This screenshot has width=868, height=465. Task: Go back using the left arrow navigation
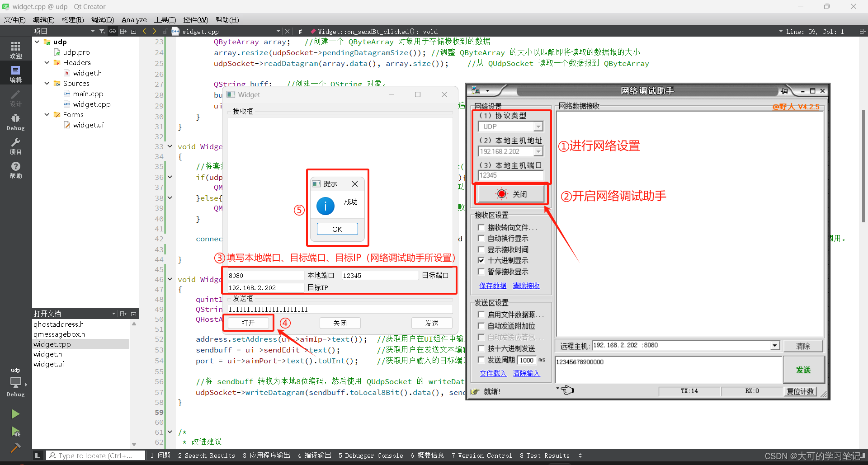tap(144, 31)
